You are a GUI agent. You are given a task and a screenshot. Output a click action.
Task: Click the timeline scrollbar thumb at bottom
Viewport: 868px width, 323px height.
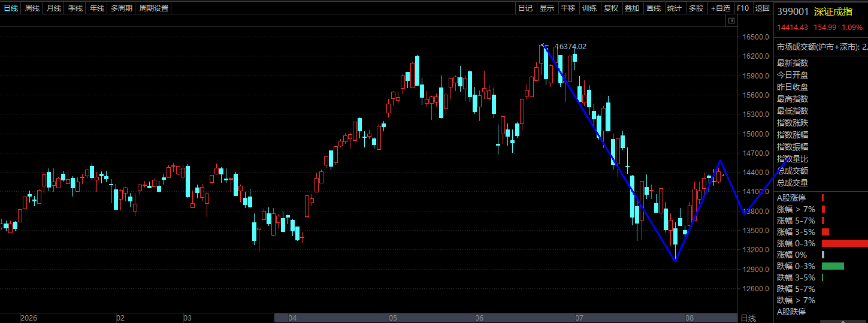point(505,318)
